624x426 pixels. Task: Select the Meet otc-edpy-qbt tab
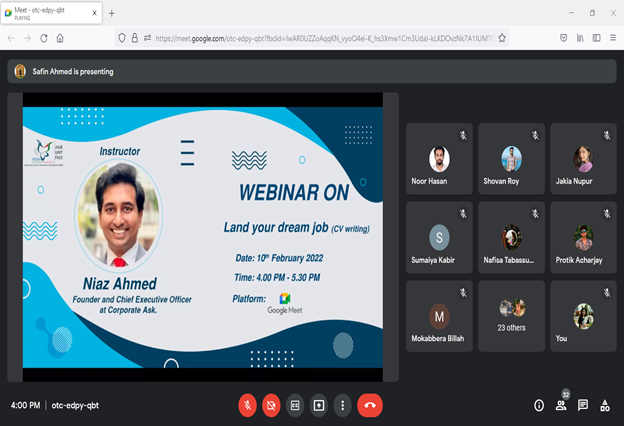pos(50,13)
